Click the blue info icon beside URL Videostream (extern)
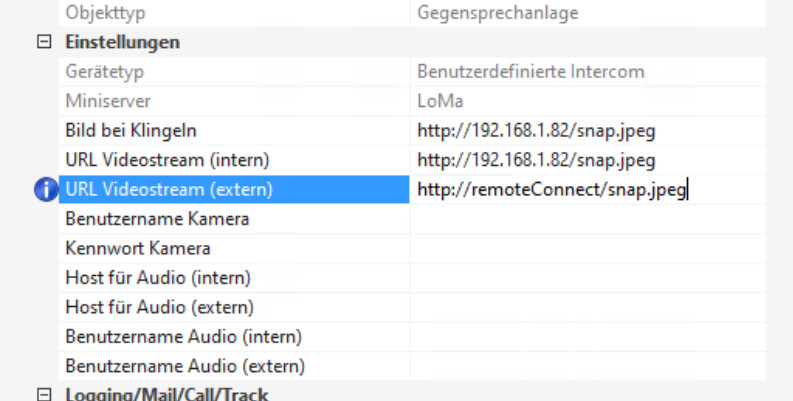This screenshot has height=401, width=793. click(x=46, y=190)
